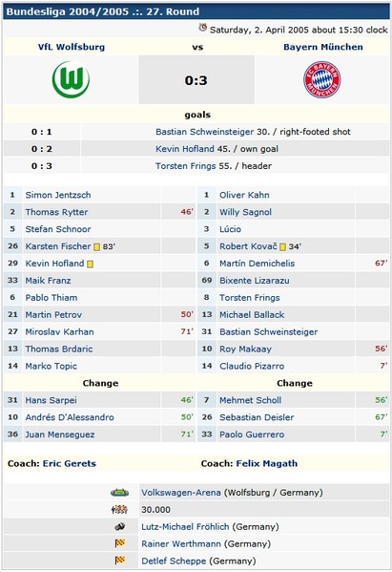Open the VfL Wolfsburg team link
This screenshot has height=572, width=392.
click(x=72, y=47)
